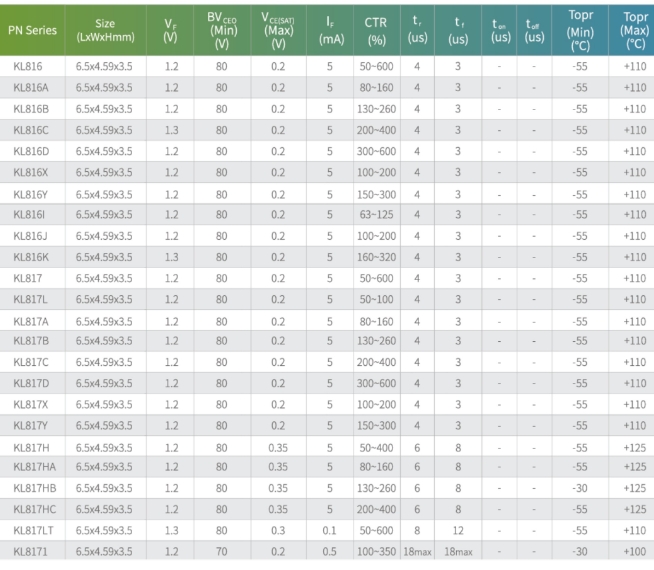Open the KL817X part number

coord(30,404)
